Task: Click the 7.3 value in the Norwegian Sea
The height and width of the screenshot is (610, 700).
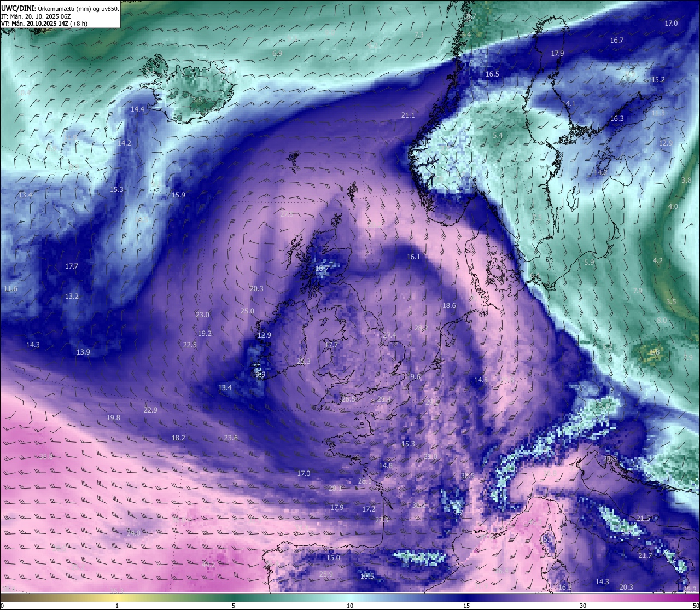Action: pos(419,34)
